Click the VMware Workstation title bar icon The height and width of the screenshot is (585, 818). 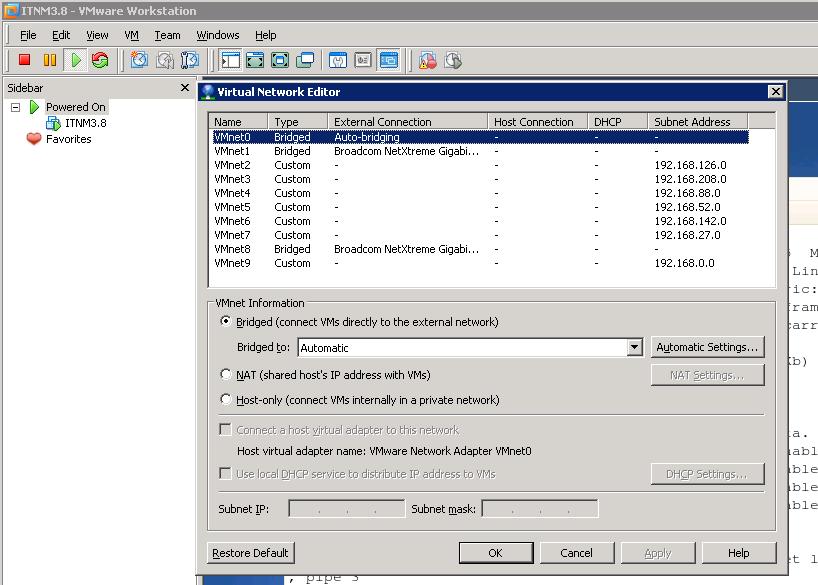[x=11, y=10]
